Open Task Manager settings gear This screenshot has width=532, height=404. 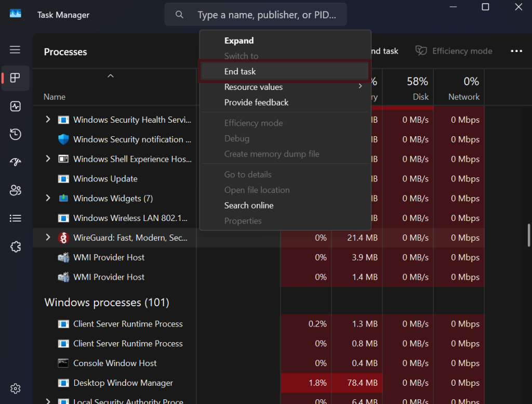tap(15, 388)
